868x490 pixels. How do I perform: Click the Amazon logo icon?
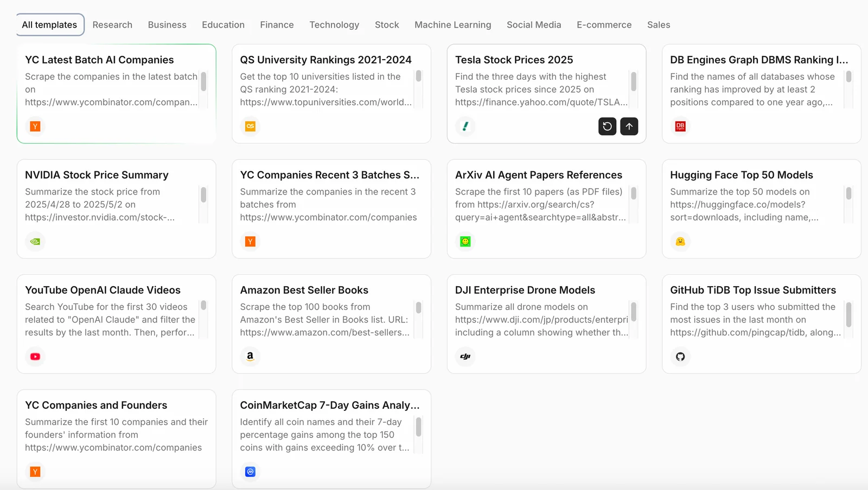coord(250,357)
